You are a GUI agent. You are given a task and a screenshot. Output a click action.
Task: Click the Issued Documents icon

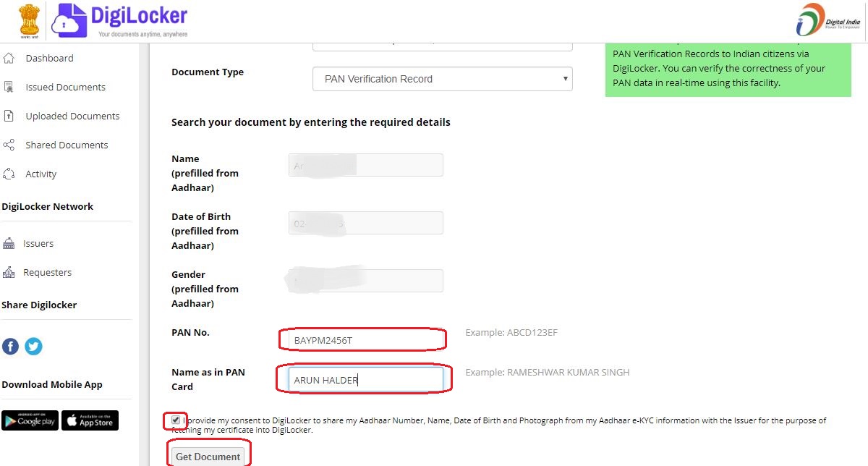(9, 87)
